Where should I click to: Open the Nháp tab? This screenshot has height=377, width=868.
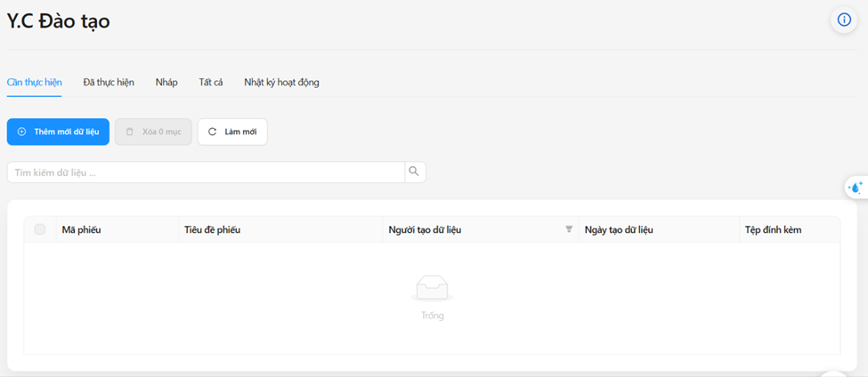[166, 83]
